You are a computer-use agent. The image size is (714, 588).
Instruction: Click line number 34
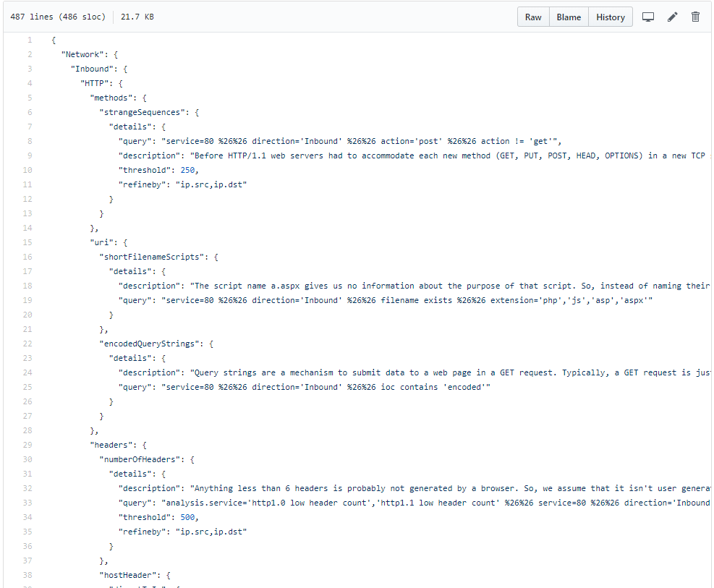27,517
